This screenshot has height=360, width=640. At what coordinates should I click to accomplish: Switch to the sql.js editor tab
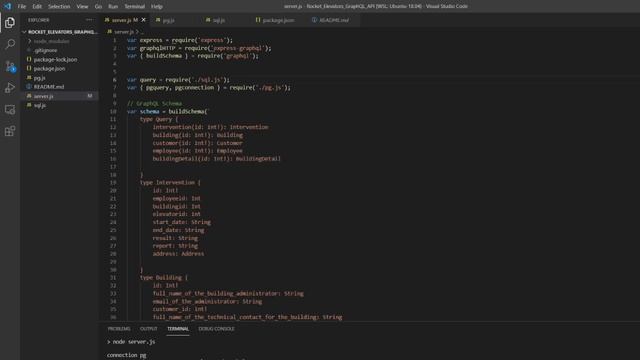pos(219,20)
